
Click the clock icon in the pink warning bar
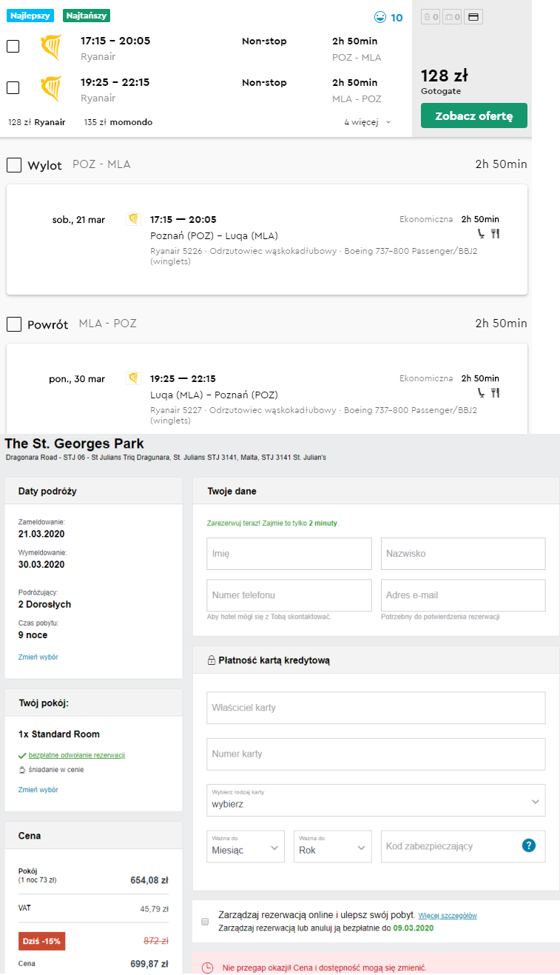(207, 968)
